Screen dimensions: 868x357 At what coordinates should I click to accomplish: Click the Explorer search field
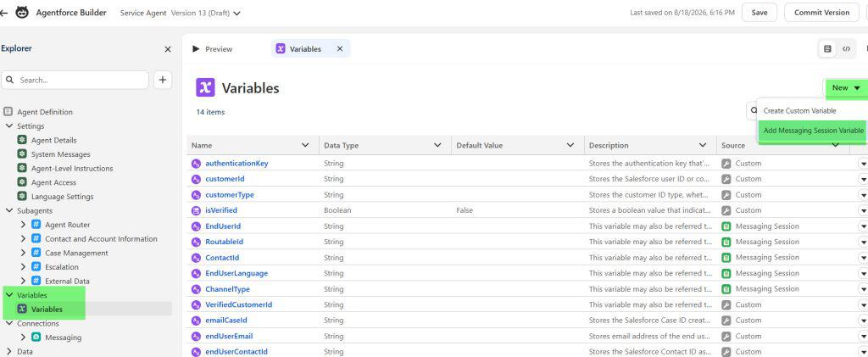coord(75,80)
